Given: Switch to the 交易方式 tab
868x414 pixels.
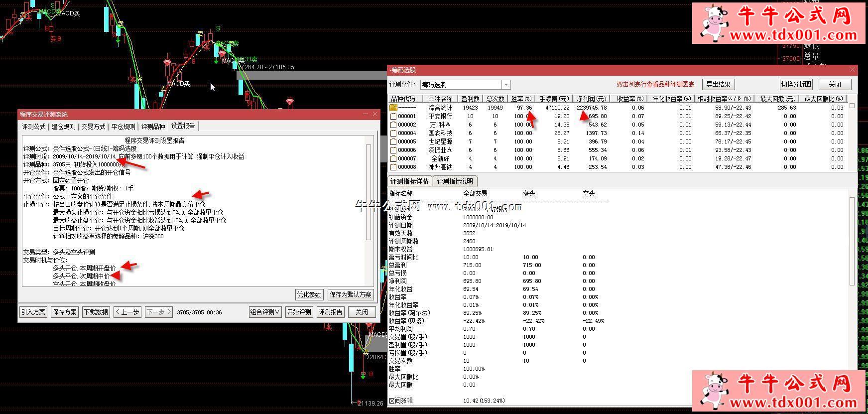Looking at the screenshot, I should pyautogui.click(x=94, y=127).
